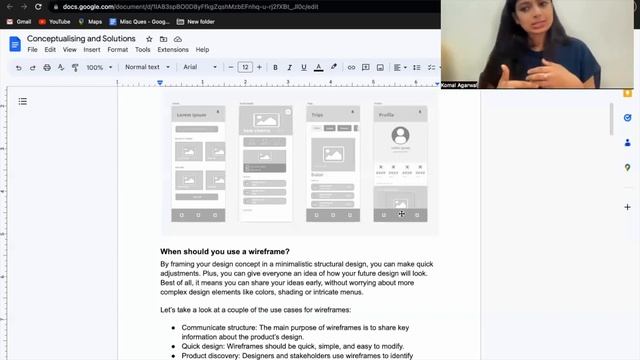Show document outline icon

23,101
